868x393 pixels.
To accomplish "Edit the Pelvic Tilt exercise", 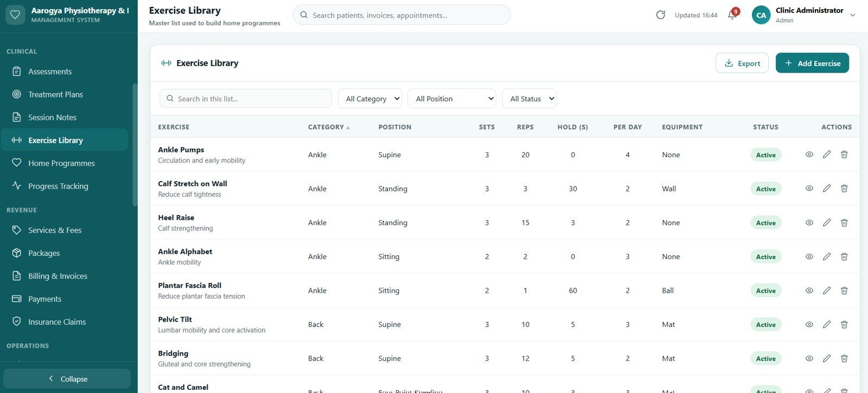I will point(827,325).
